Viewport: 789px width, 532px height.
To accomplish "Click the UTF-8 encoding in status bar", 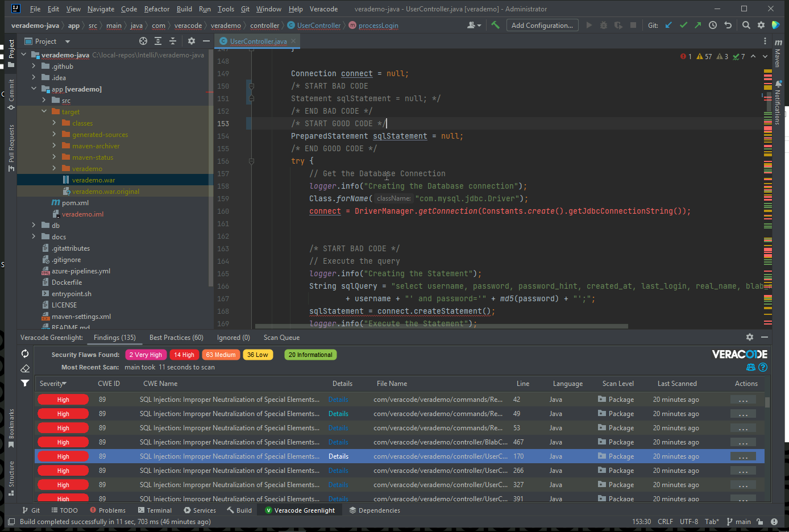I will coord(689,522).
